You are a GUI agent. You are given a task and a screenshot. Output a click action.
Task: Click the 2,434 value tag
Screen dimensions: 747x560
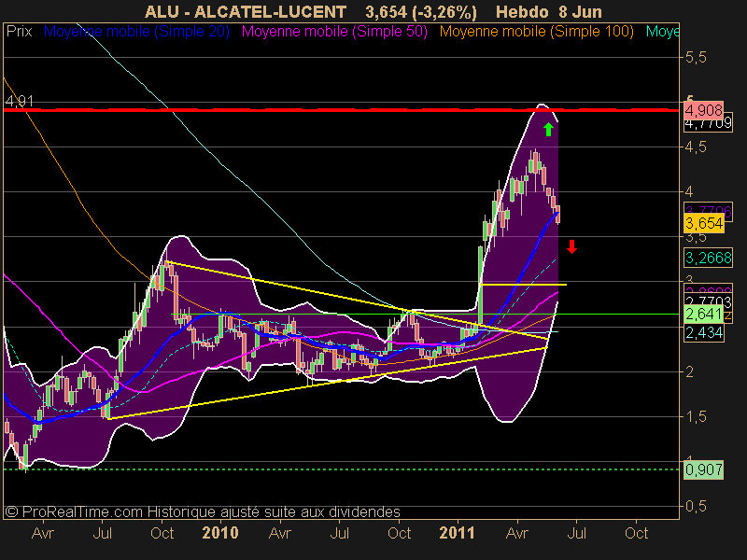click(x=704, y=332)
